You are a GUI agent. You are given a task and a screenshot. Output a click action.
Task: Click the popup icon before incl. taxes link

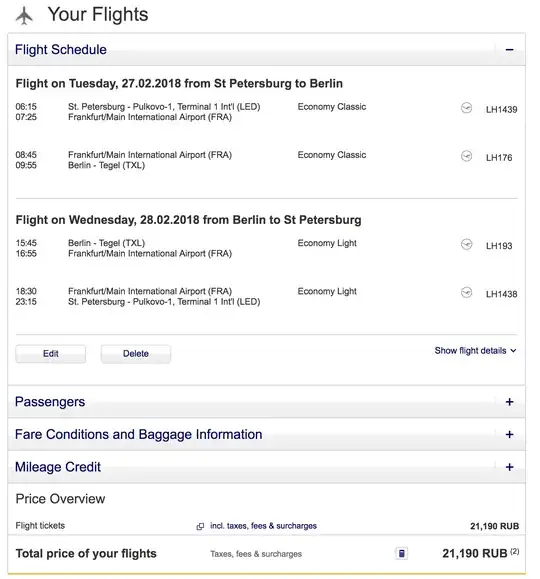coord(200,526)
